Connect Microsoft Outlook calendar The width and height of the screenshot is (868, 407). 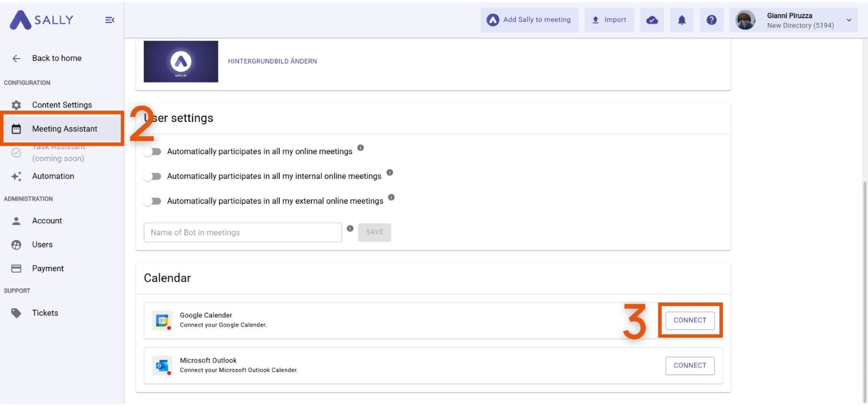pos(690,366)
